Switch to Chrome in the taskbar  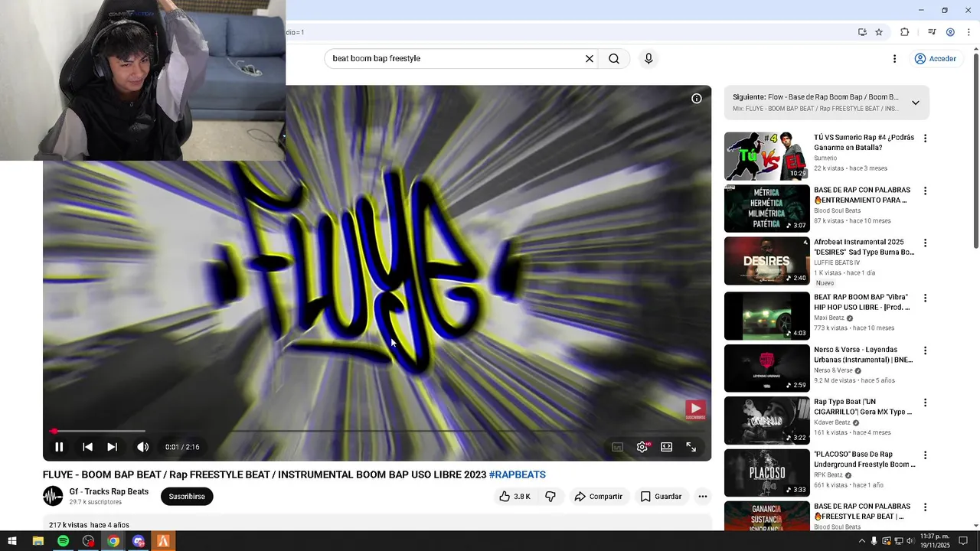tap(113, 541)
